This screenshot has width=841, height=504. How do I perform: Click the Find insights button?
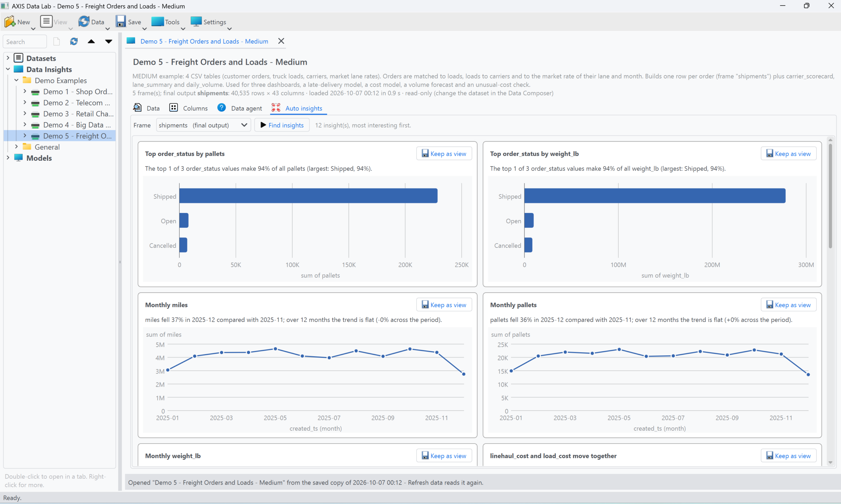coord(282,125)
